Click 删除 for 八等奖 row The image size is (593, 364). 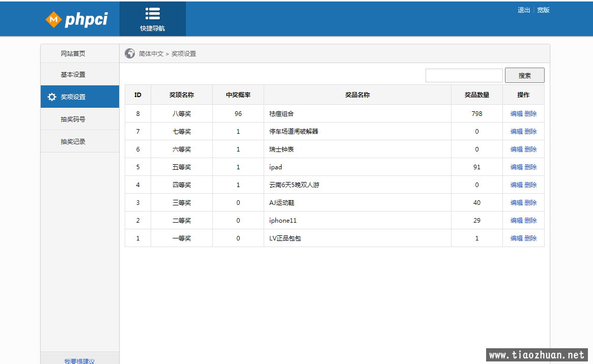coord(530,114)
